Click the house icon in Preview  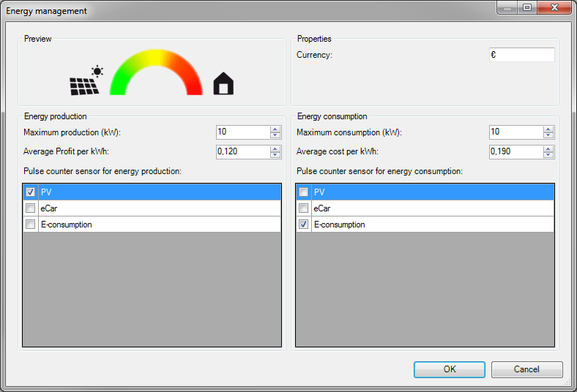223,84
